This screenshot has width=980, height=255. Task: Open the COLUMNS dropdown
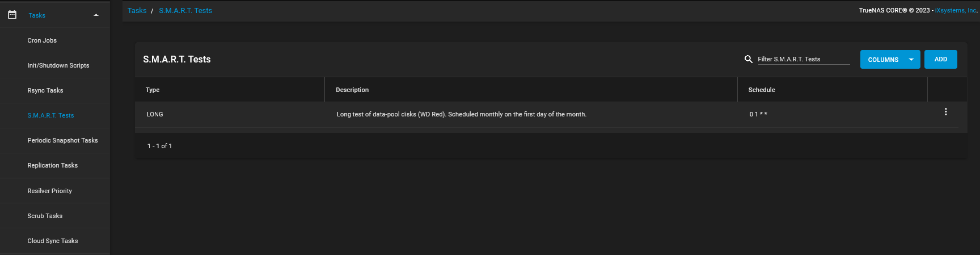coord(890,59)
